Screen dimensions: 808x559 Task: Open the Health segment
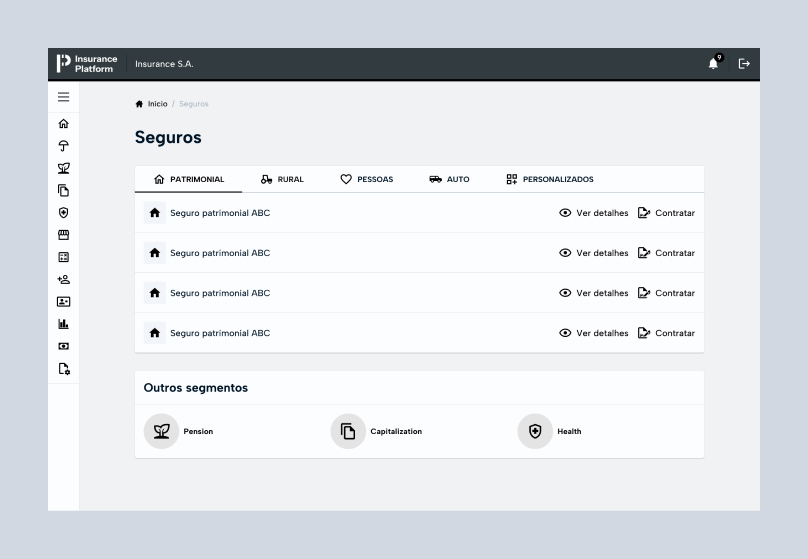549,431
